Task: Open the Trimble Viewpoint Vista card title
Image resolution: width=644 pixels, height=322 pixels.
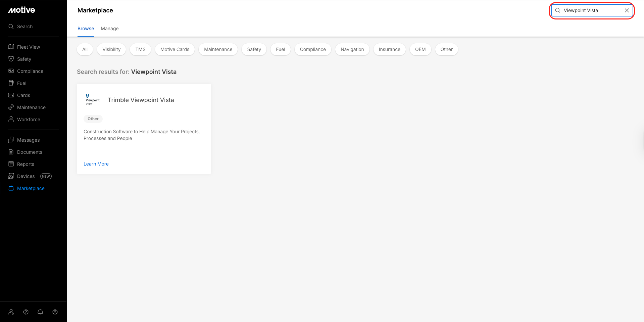Action: 141,100
